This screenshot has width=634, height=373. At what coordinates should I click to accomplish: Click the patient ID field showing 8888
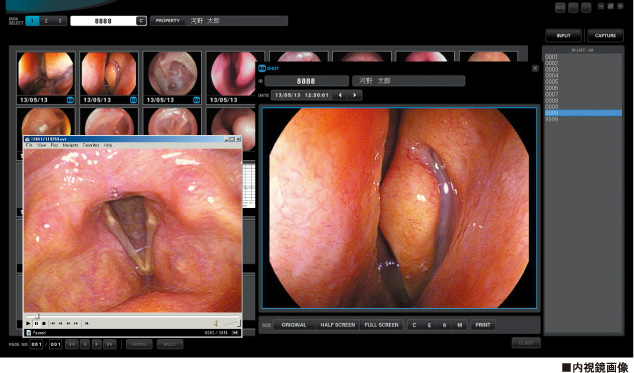pos(104,21)
